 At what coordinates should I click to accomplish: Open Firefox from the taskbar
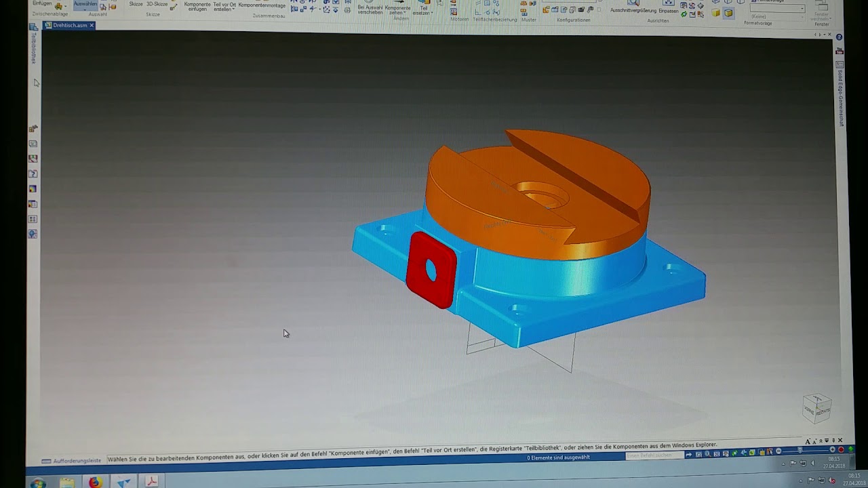[95, 483]
